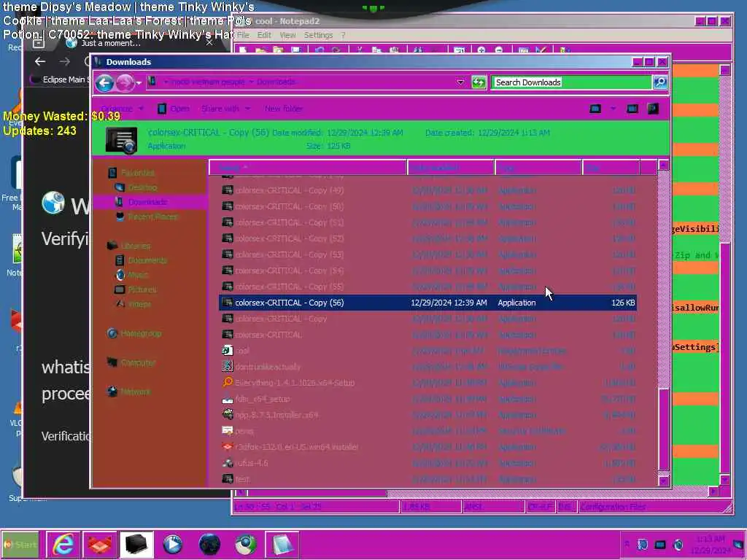Select Documents library in navigation pane
747x560 pixels.
point(147,260)
